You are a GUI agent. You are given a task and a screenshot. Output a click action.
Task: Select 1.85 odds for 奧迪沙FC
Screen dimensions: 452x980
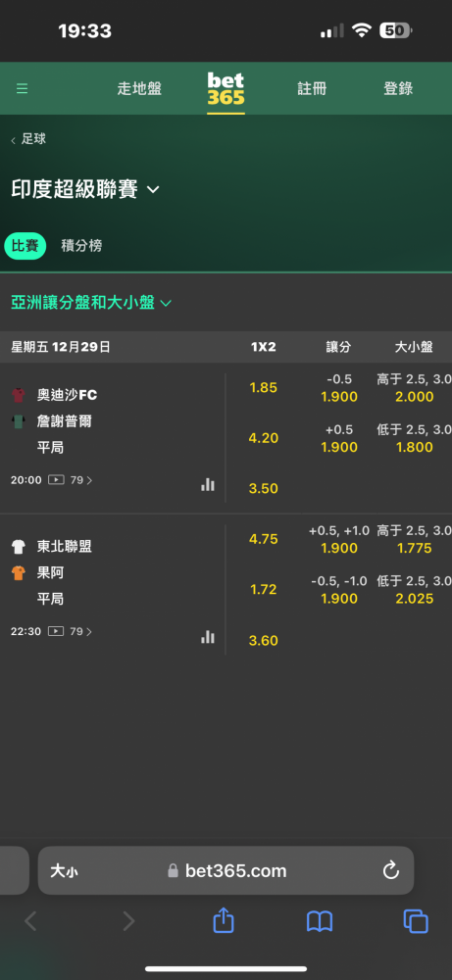click(x=263, y=387)
